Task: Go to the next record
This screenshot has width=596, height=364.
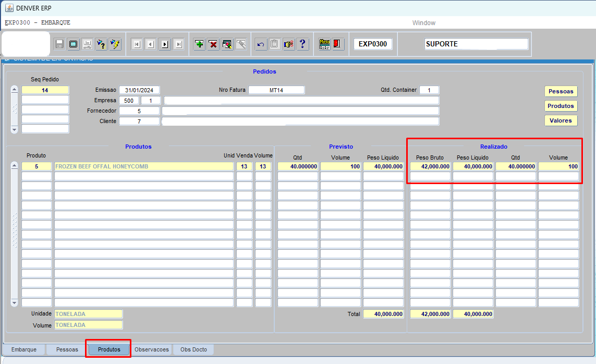Action: point(165,44)
